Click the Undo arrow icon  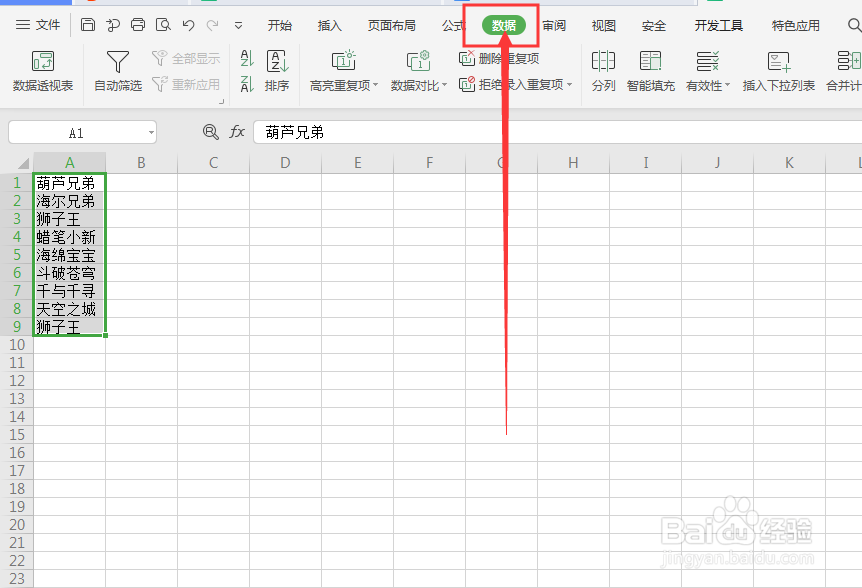point(189,25)
